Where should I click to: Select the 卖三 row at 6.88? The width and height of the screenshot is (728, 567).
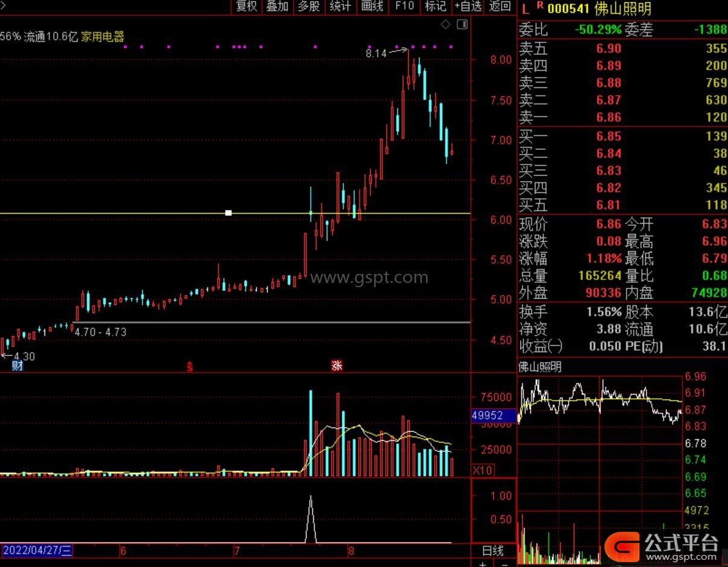click(x=622, y=83)
